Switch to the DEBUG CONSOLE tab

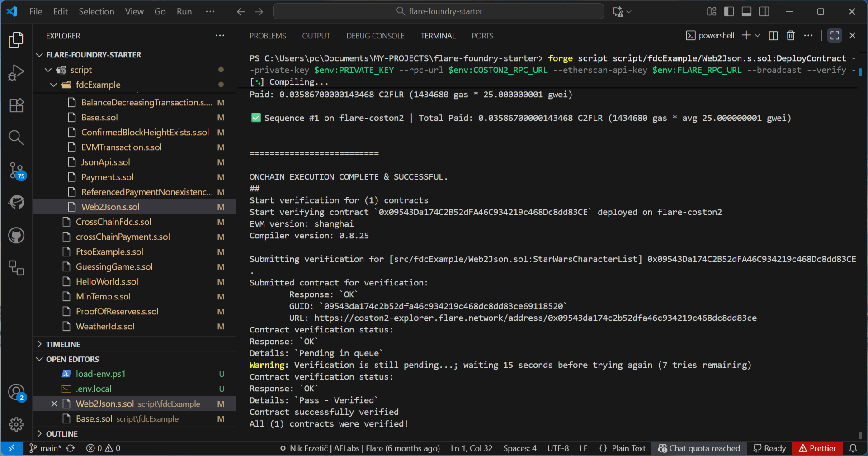click(x=375, y=36)
